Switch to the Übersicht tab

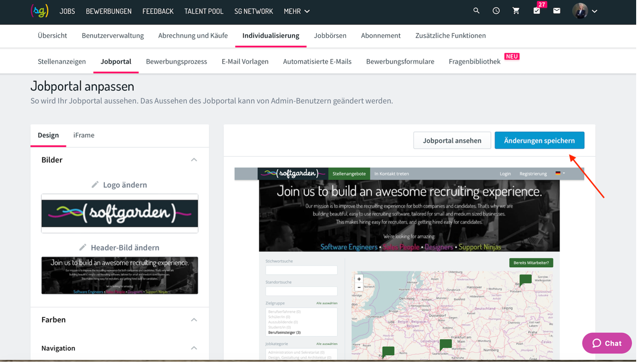pyautogui.click(x=53, y=36)
